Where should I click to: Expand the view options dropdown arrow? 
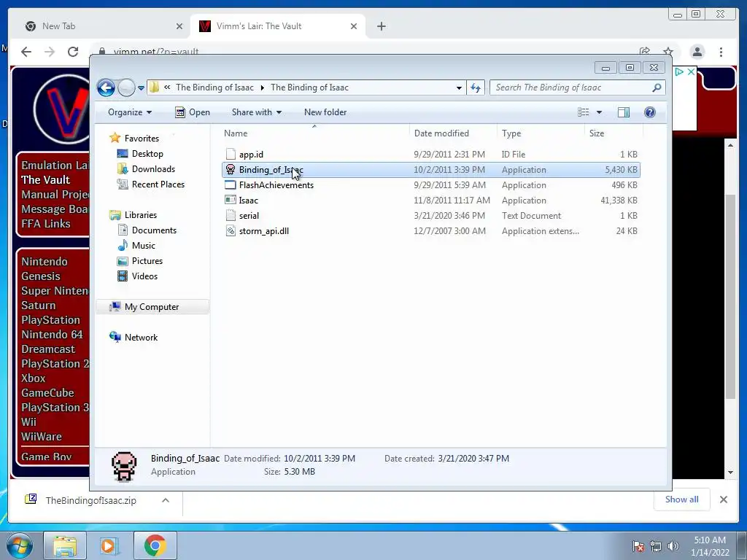[x=600, y=112]
